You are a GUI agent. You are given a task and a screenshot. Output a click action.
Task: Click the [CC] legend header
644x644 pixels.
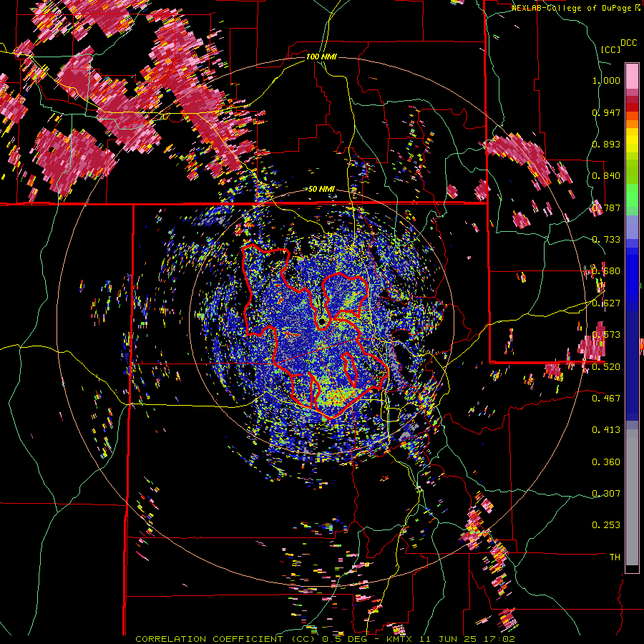[x=610, y=49]
